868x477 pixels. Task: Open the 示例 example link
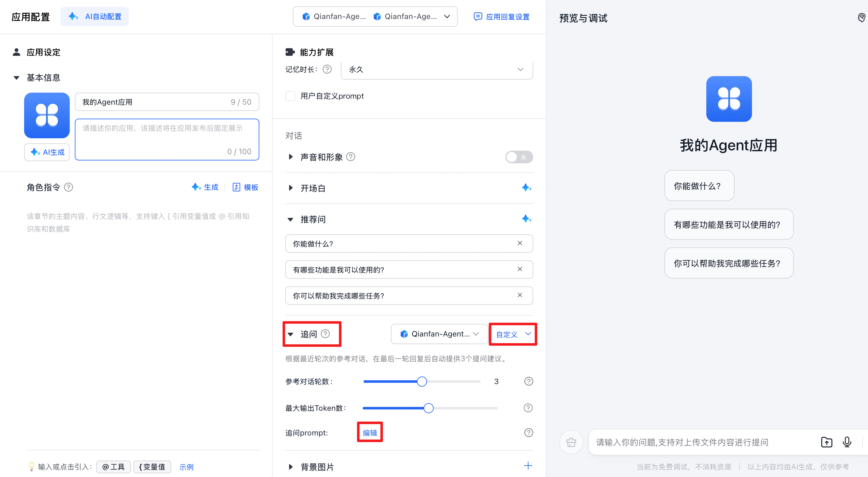[x=186, y=467]
